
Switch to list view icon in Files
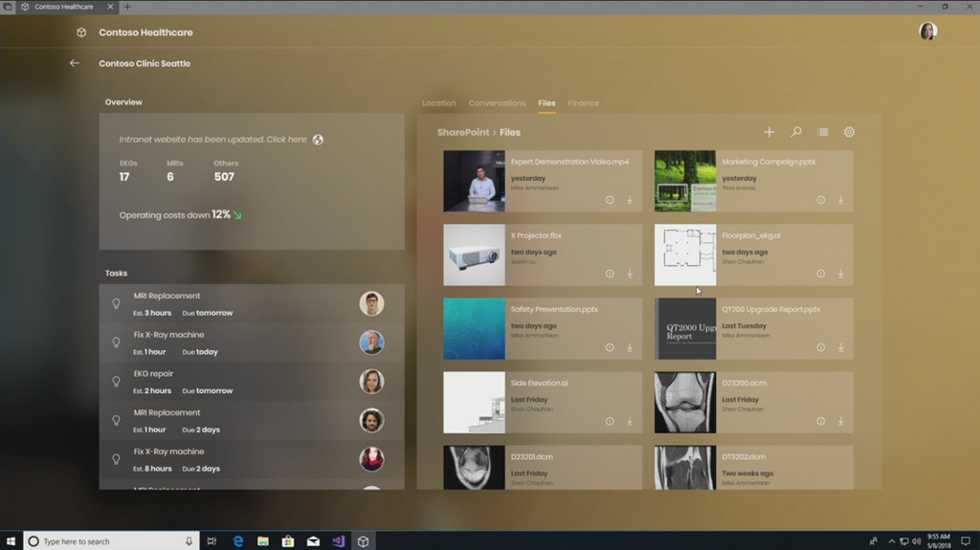[x=822, y=132]
